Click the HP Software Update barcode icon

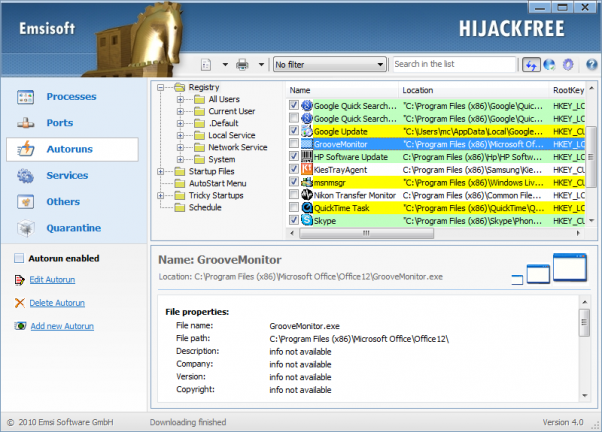pyautogui.click(x=307, y=157)
